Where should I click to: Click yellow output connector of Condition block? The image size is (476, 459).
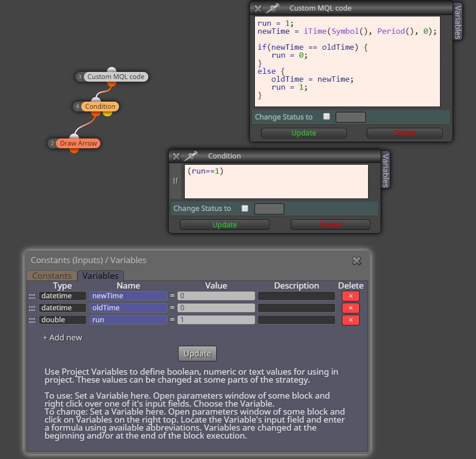(107, 114)
